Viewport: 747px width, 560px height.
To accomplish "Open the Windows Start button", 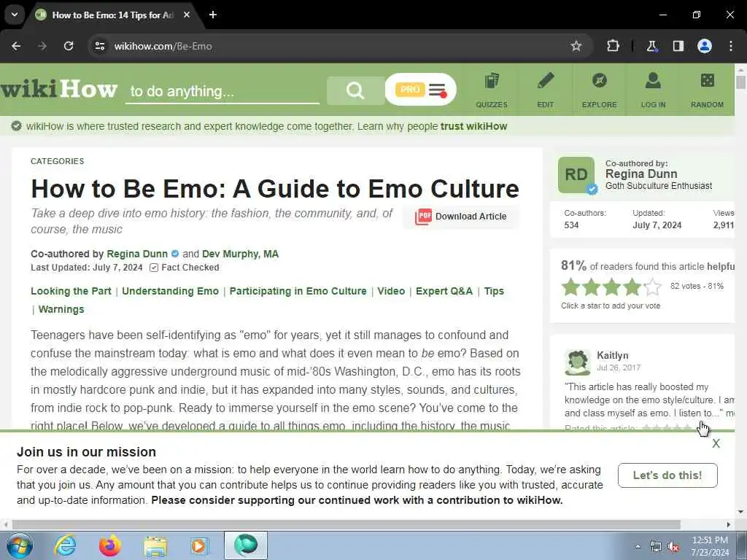I will (20, 545).
